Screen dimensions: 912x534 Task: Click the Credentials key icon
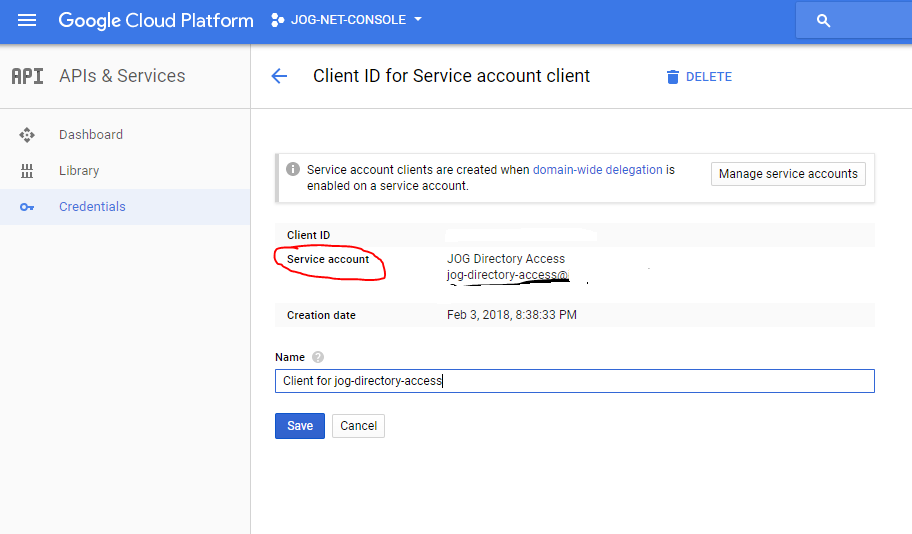27,207
